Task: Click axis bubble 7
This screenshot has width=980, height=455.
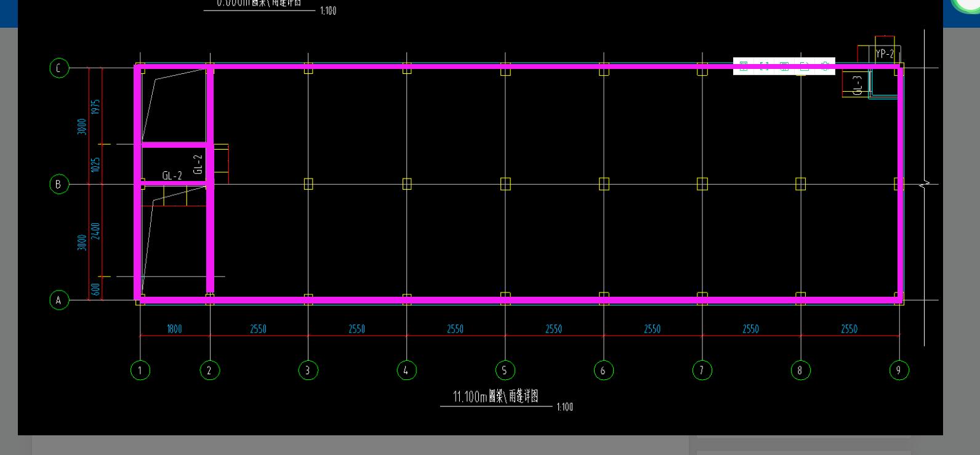Action: [x=702, y=370]
